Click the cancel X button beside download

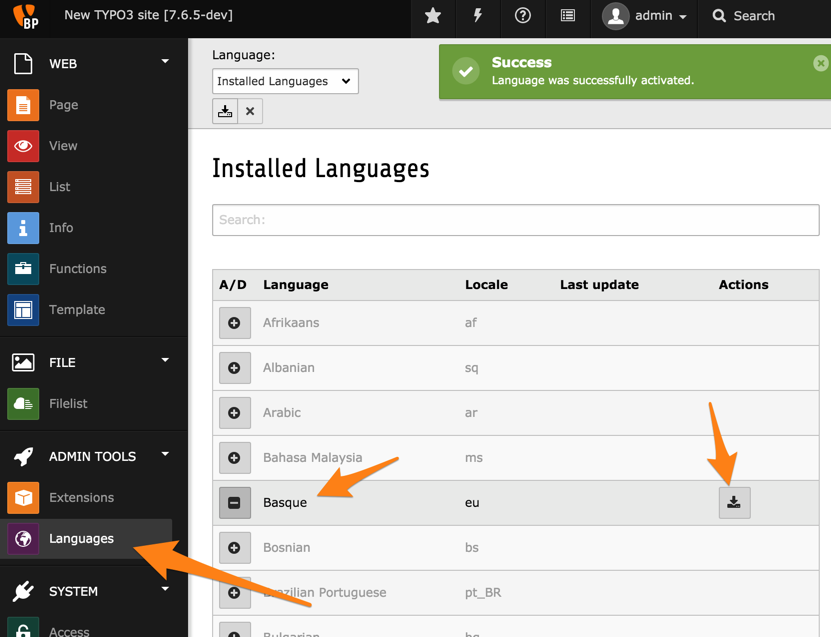[250, 111]
